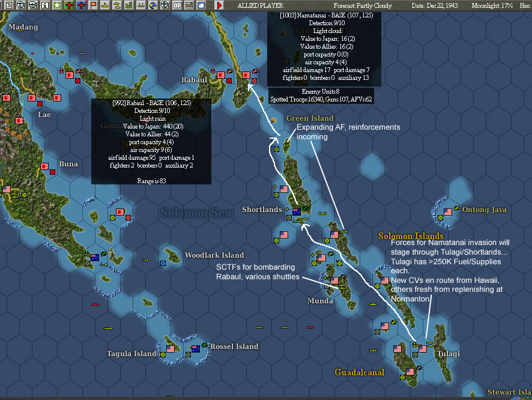This screenshot has height=400, width=532.
Task: Click the 'ALLIED PLAYER' header text
Action: pos(260,5)
